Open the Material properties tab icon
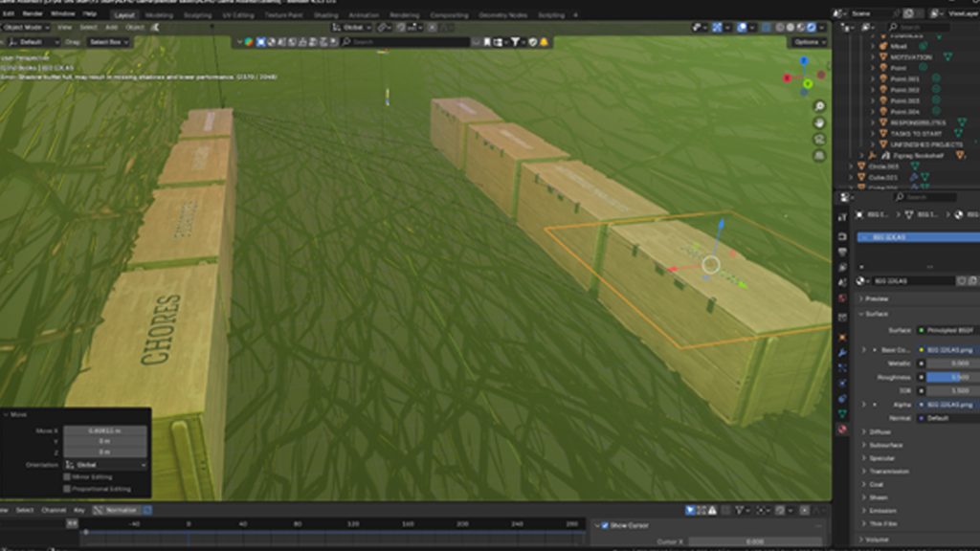 tap(842, 430)
